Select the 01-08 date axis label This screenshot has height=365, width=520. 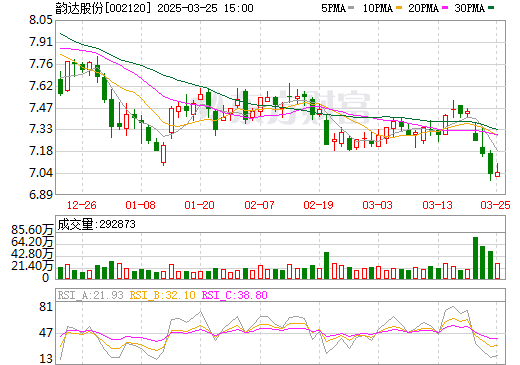(141, 205)
